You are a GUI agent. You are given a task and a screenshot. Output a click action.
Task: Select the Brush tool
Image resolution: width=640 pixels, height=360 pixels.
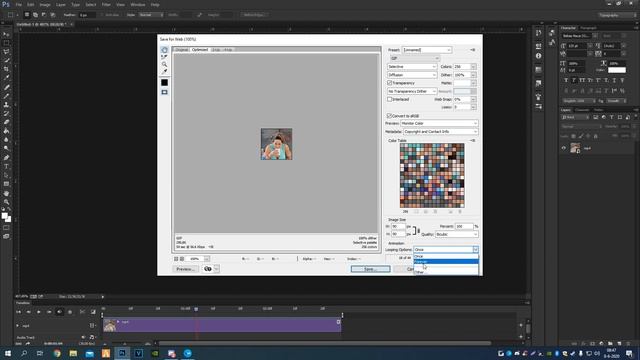[x=6, y=96]
